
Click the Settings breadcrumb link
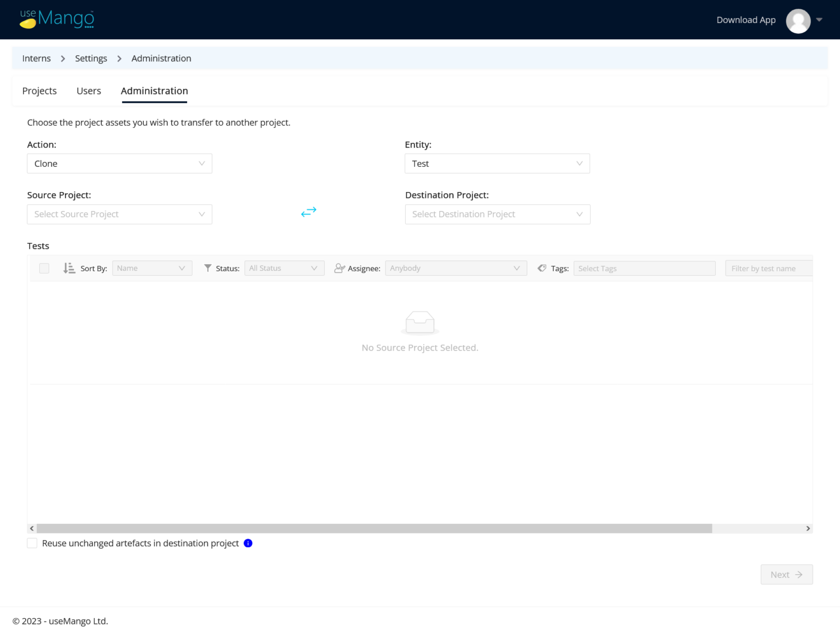[91, 59]
